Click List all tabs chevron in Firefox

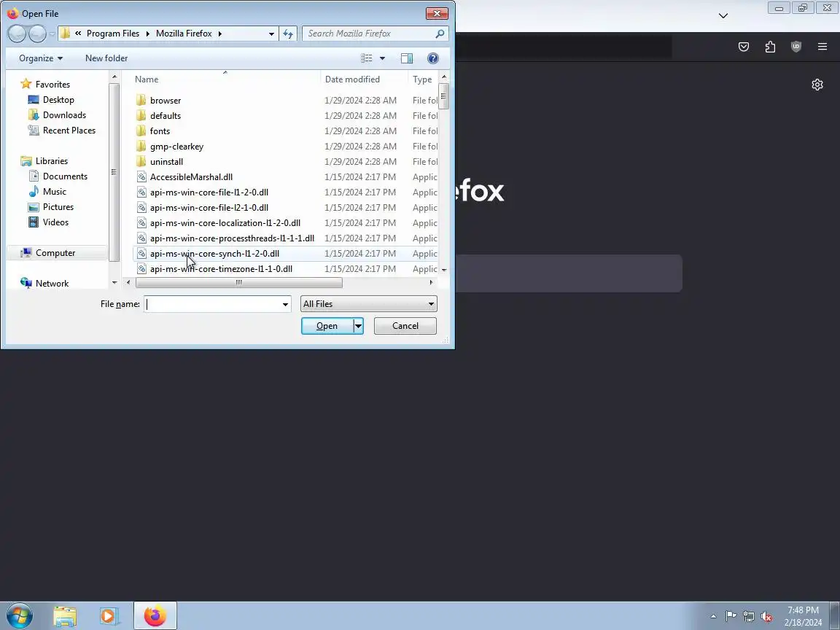723,15
